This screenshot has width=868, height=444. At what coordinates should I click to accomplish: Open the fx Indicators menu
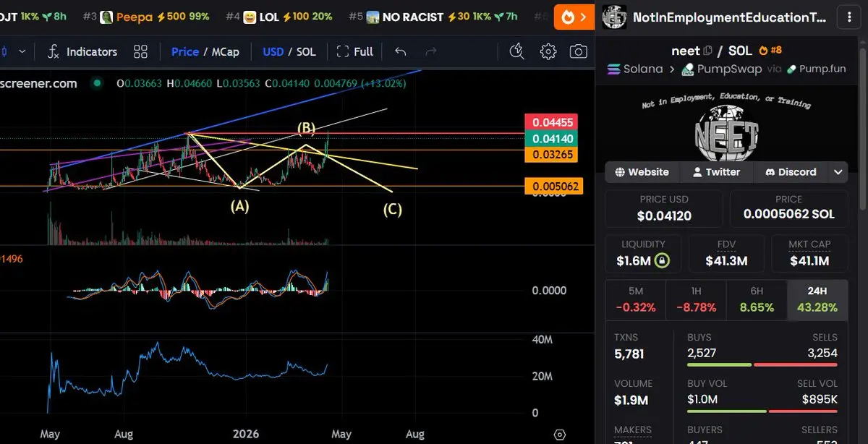click(82, 51)
